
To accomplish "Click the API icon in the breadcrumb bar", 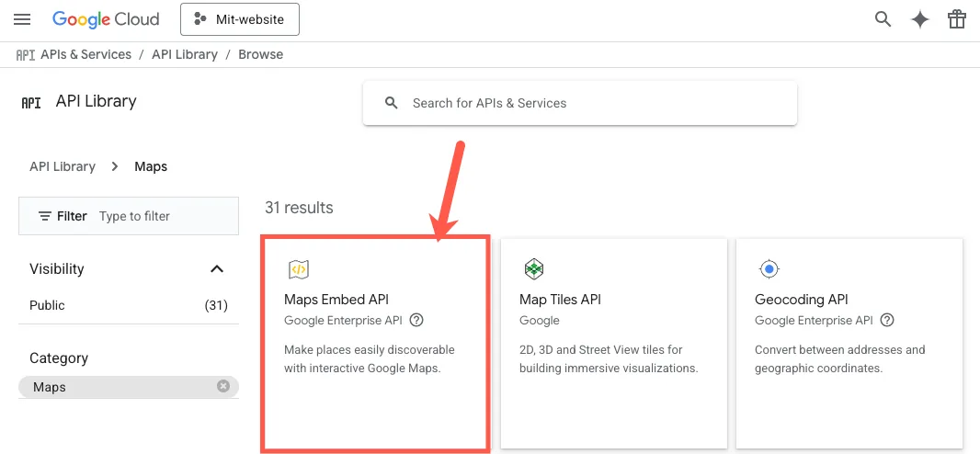I will [25, 55].
